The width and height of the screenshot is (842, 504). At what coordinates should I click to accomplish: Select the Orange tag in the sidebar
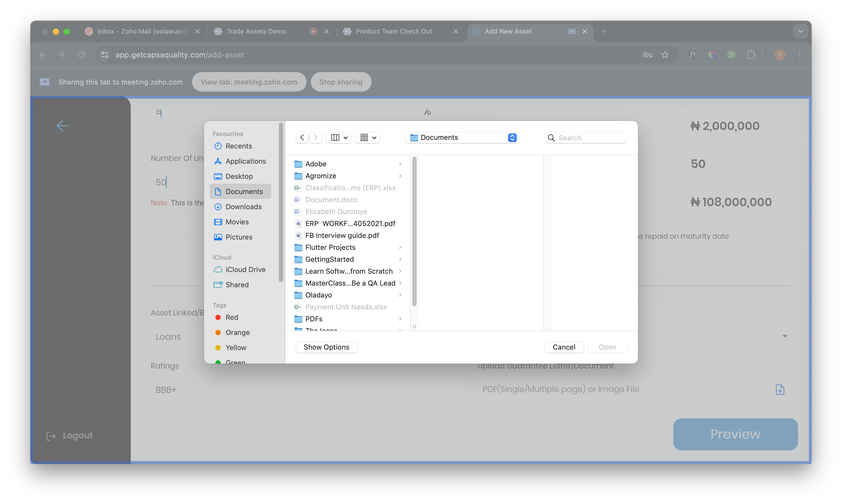click(x=237, y=332)
